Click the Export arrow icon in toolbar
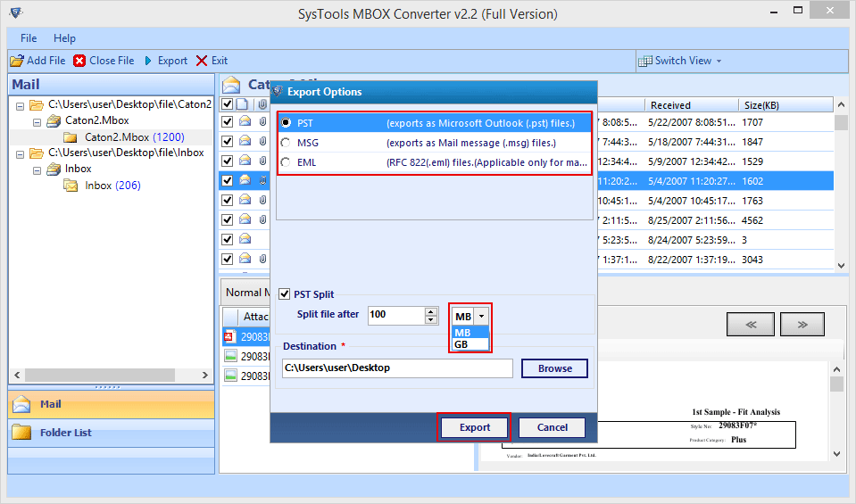856x504 pixels. [x=148, y=61]
